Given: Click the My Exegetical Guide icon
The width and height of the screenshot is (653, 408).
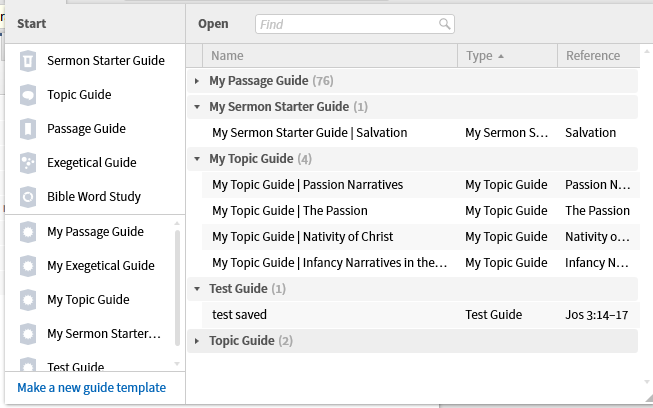Looking at the screenshot, I should tap(28, 266).
